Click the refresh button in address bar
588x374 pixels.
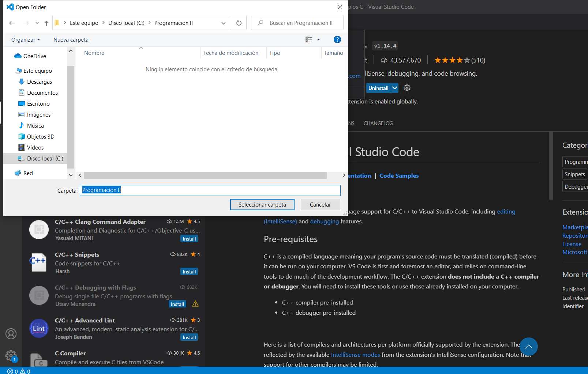[239, 23]
